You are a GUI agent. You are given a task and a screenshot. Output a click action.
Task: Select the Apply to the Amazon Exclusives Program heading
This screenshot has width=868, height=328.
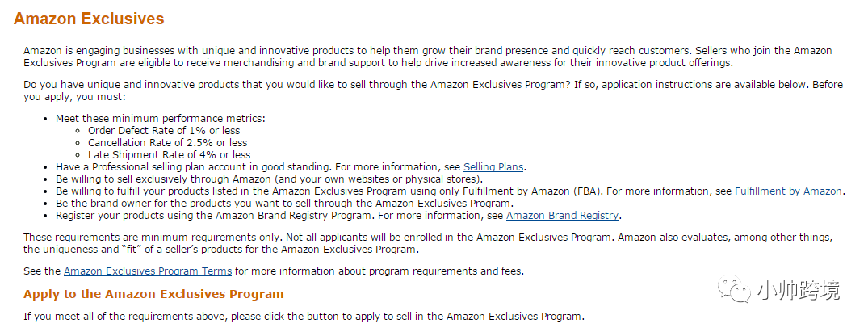(153, 293)
